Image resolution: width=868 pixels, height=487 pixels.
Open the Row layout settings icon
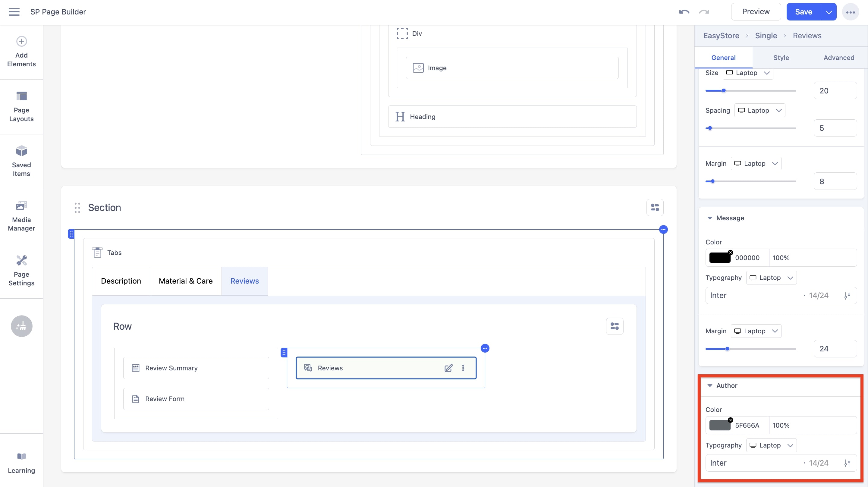pos(615,326)
